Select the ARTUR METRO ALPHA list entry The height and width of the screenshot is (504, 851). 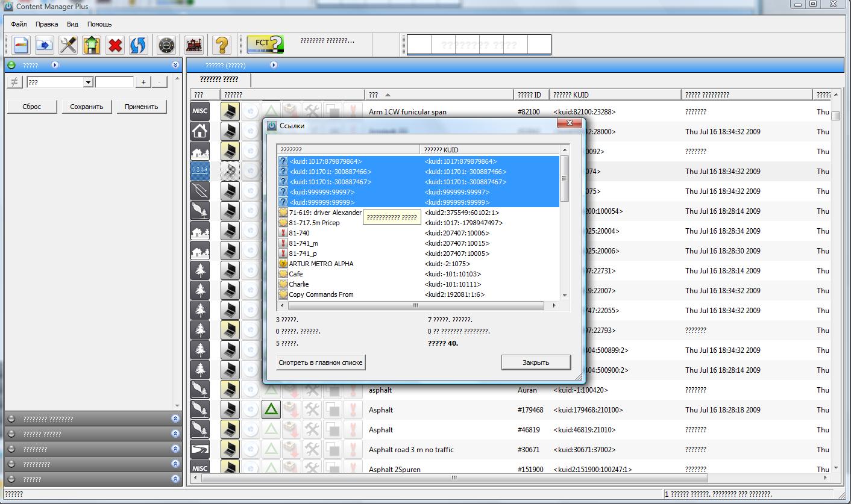point(321,264)
